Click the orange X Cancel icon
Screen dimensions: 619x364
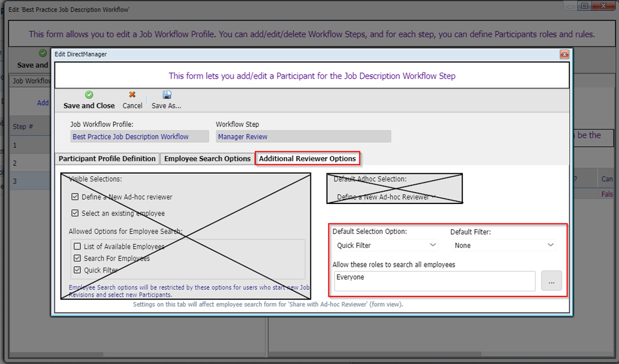(132, 95)
